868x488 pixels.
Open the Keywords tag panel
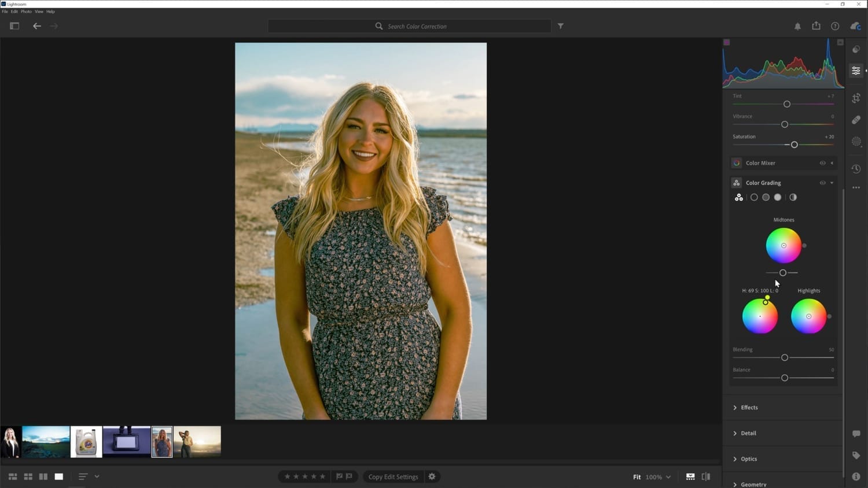856,456
